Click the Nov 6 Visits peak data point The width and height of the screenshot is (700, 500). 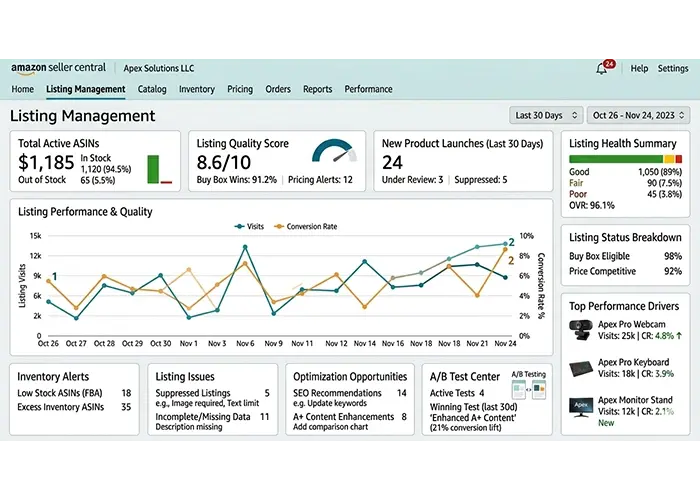(245, 246)
